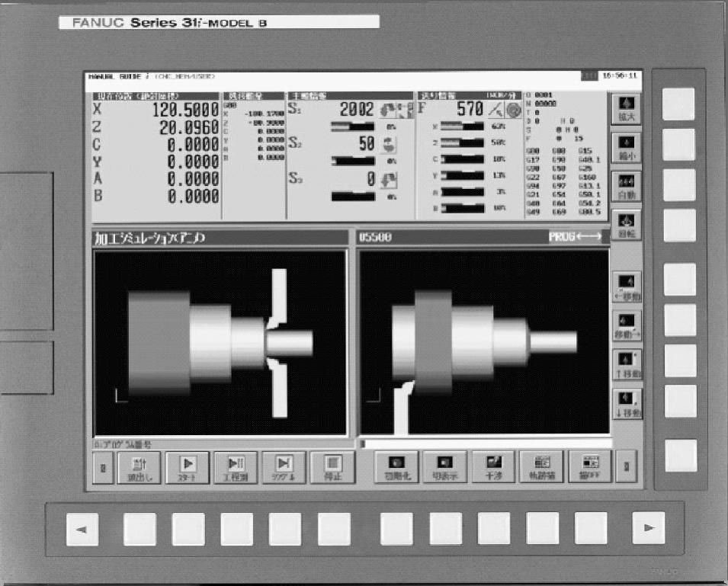Click the feed mode tool icon beside F 570
Viewport: 728px width, 586px height.
[x=496, y=110]
